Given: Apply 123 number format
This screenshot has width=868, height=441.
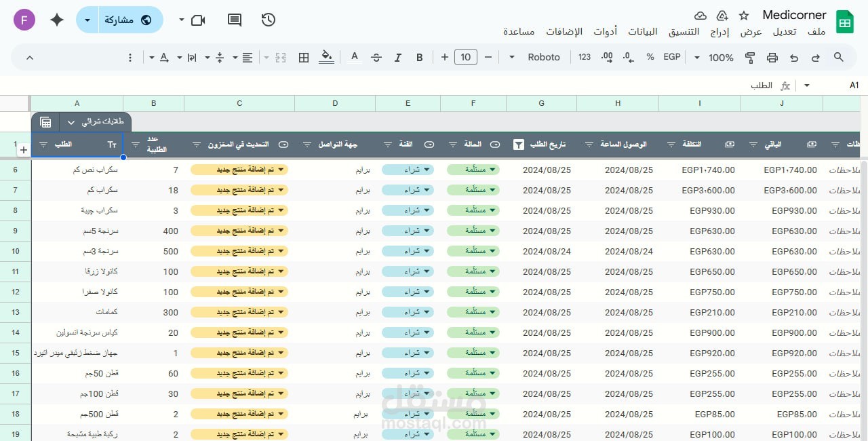Looking at the screenshot, I should 584,57.
